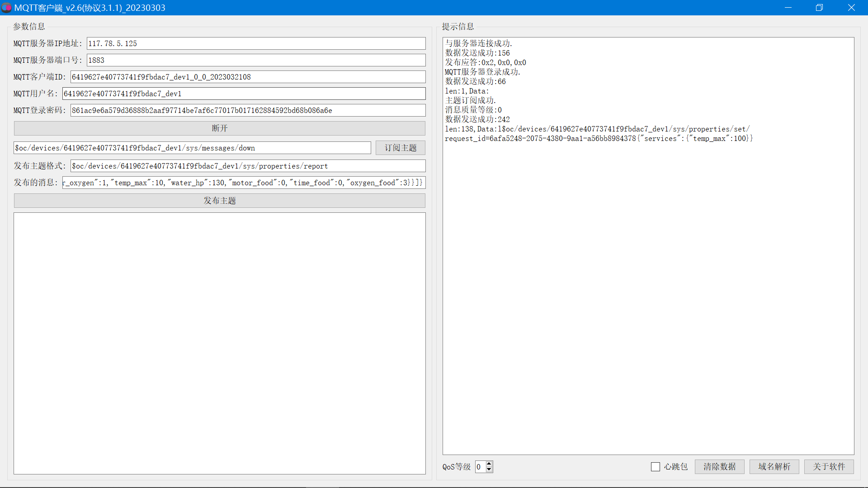This screenshot has width=868, height=488.
Task: Select the 发布的消息 message input field
Action: [x=243, y=183]
